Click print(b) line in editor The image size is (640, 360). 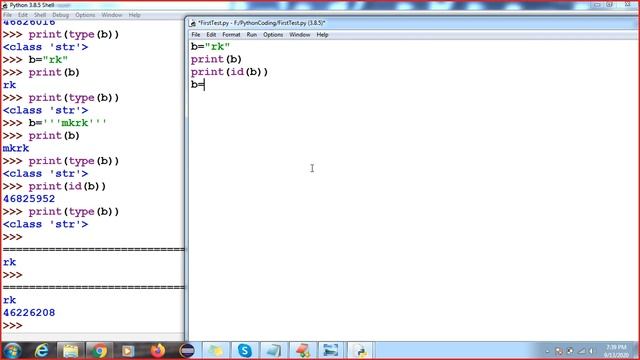point(216,59)
